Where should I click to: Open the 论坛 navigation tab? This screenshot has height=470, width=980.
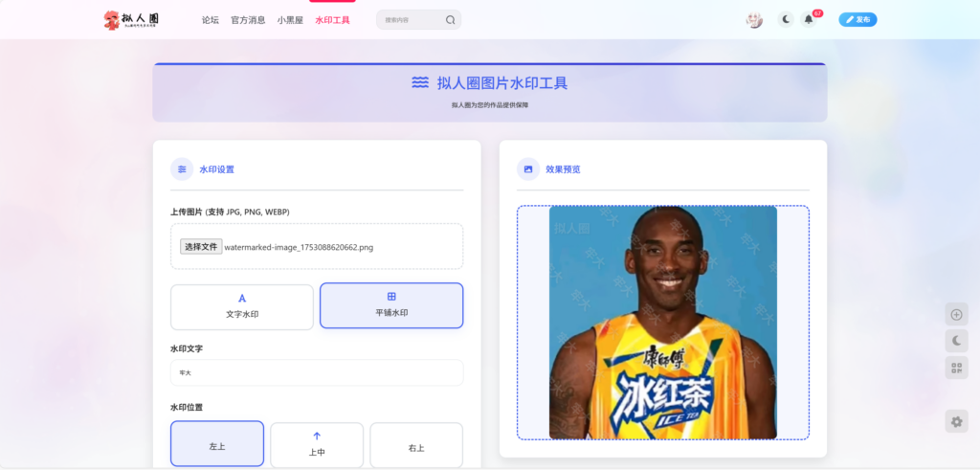coord(211,20)
